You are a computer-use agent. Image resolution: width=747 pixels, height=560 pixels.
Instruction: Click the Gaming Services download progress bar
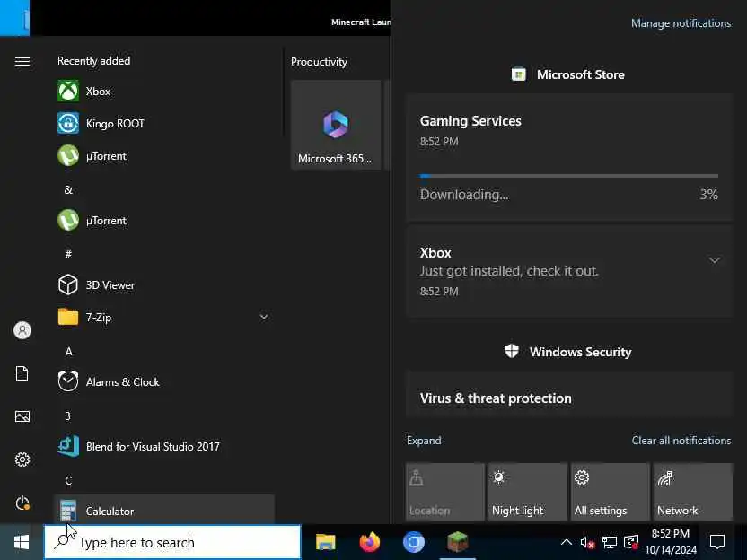pos(569,176)
